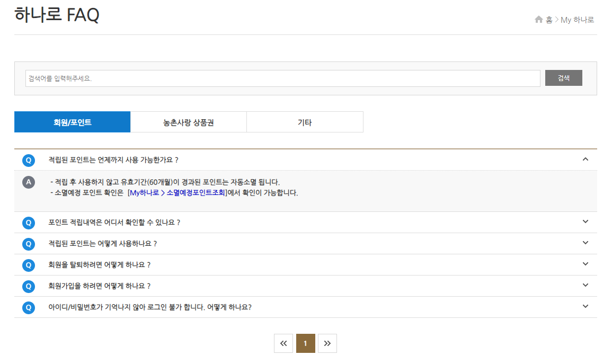Click the A icon next to the displayed answer

pyautogui.click(x=29, y=182)
